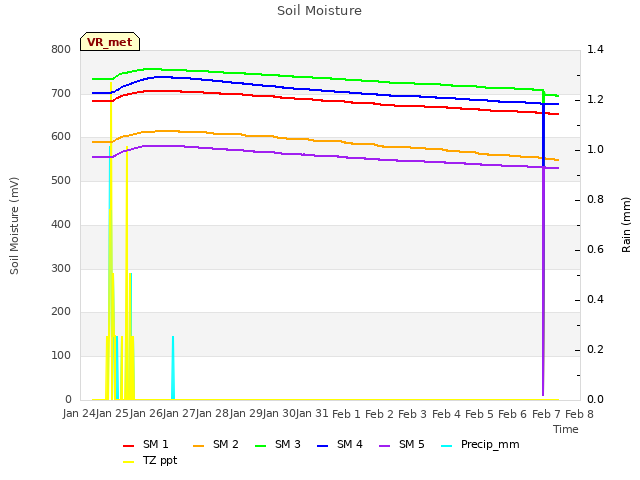Toggle SM 5 series in legend
Viewport: 640px width, 480px height.
[402, 444]
